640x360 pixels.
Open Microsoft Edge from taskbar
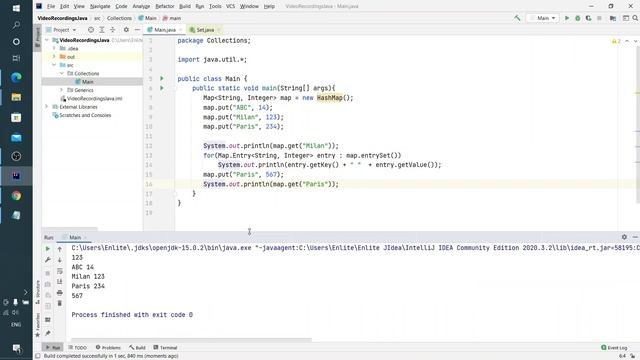pos(16,77)
